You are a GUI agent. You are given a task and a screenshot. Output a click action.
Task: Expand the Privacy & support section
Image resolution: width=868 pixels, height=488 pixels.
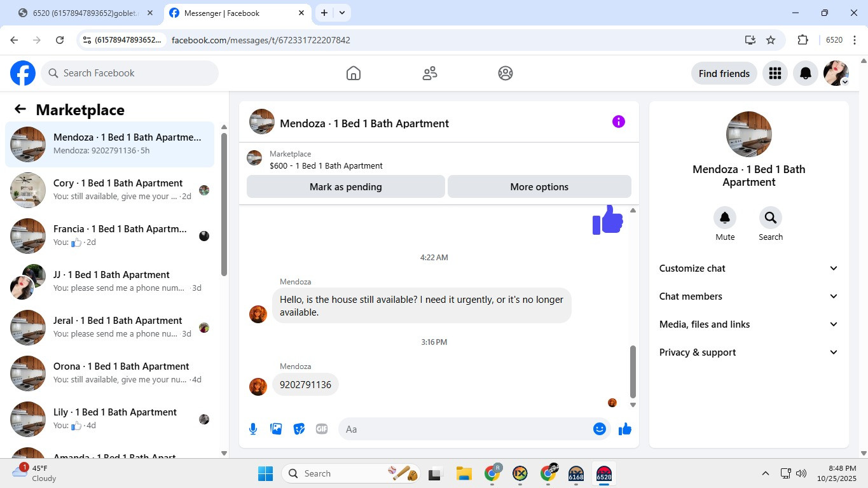point(749,352)
